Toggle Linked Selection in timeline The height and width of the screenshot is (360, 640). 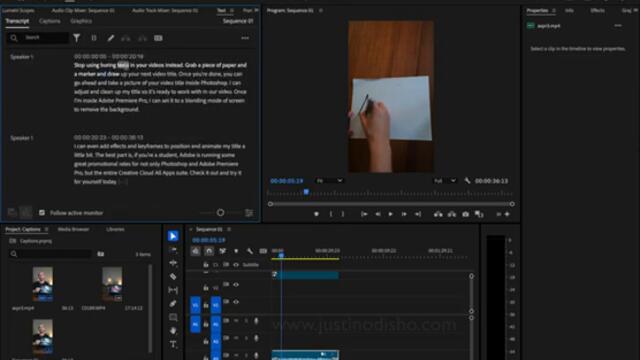[222, 251]
